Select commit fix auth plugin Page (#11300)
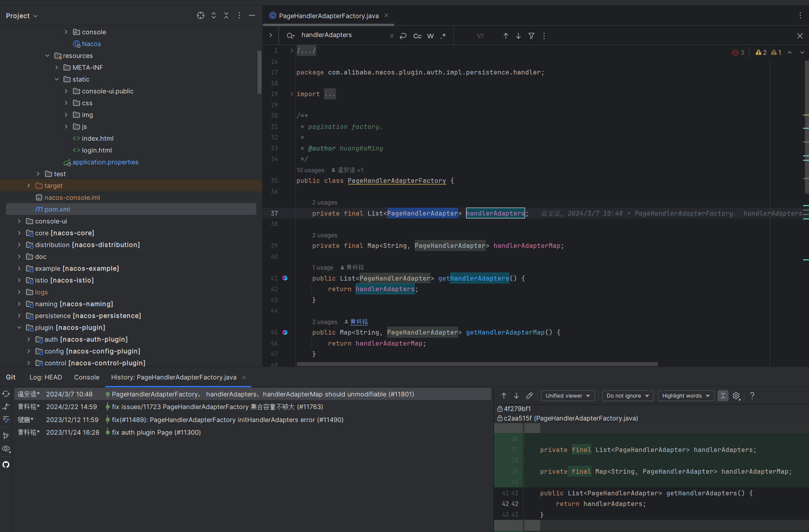 tap(252, 432)
